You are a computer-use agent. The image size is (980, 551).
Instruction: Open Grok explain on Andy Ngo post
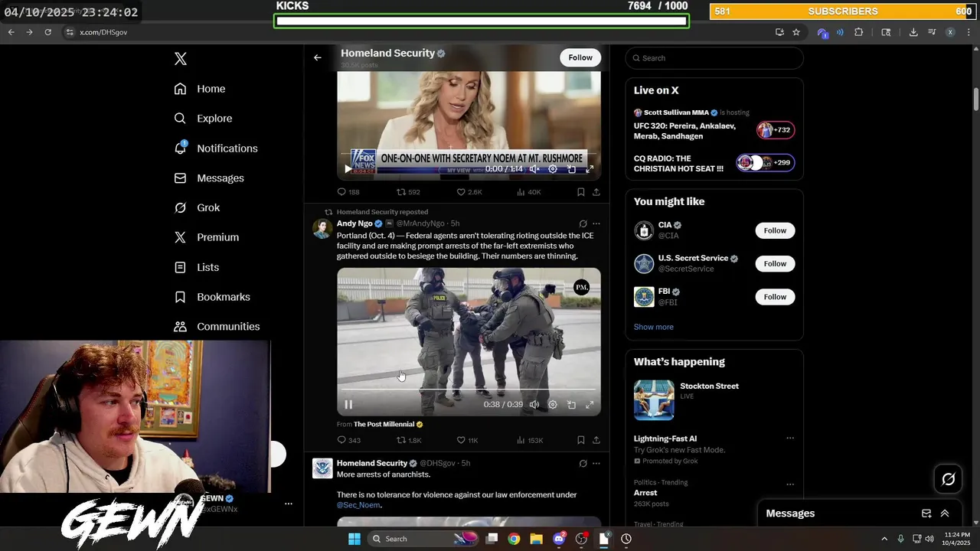click(583, 223)
